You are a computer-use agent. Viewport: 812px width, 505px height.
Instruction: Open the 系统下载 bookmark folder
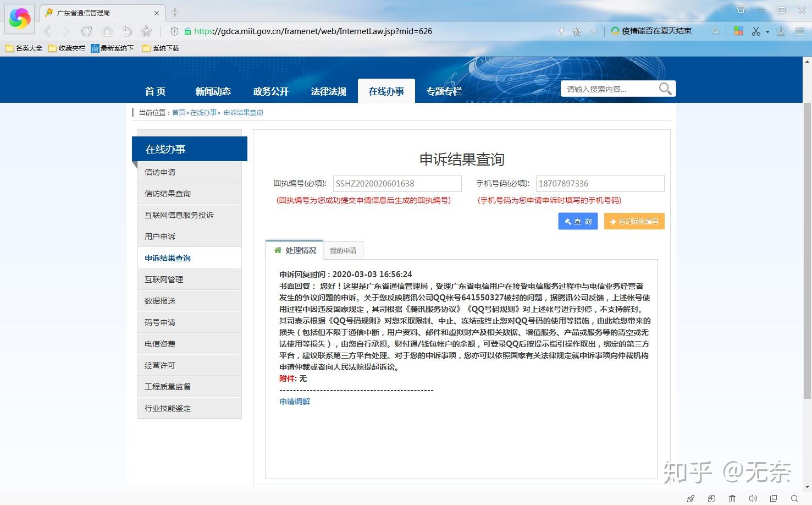click(x=161, y=48)
